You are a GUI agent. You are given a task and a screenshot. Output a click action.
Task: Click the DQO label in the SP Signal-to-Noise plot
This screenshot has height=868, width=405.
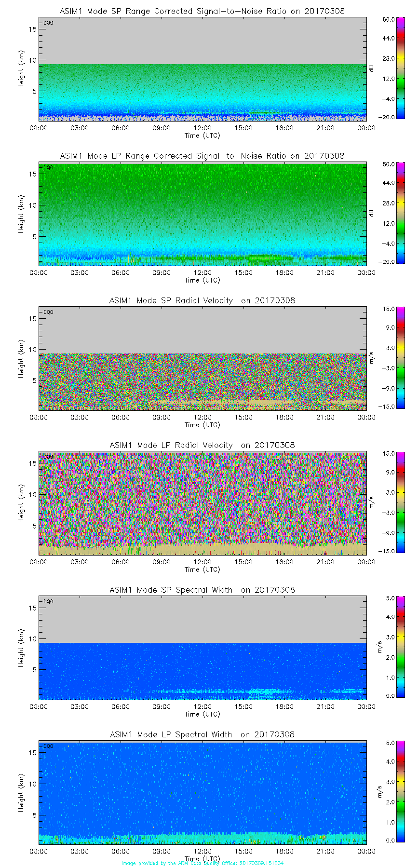click(48, 23)
